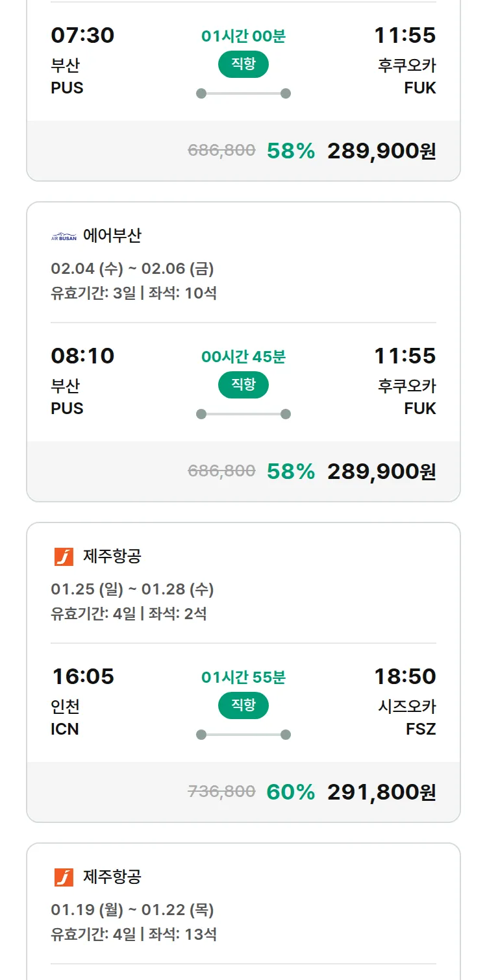Select 제주항공 name on 01.25 flight card

(x=112, y=556)
